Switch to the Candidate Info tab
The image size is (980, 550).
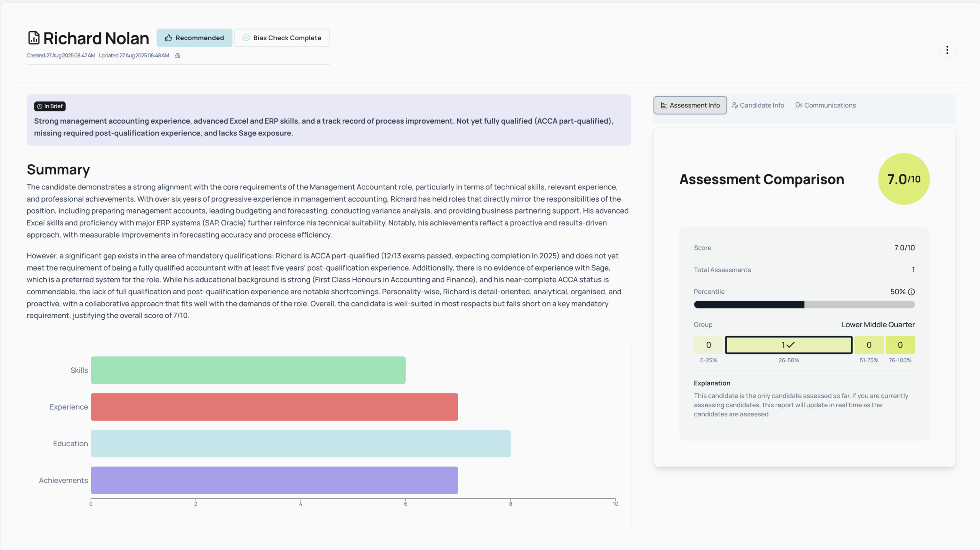[758, 105]
